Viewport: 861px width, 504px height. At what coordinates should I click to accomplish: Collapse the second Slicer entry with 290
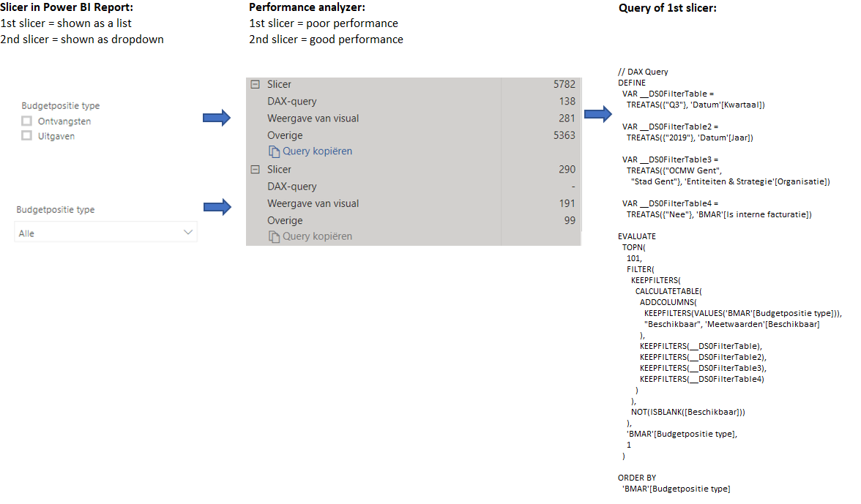pos(255,170)
